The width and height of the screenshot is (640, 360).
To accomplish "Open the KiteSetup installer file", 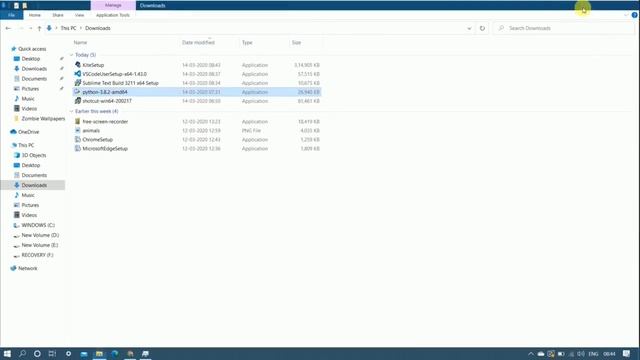I will [93, 65].
